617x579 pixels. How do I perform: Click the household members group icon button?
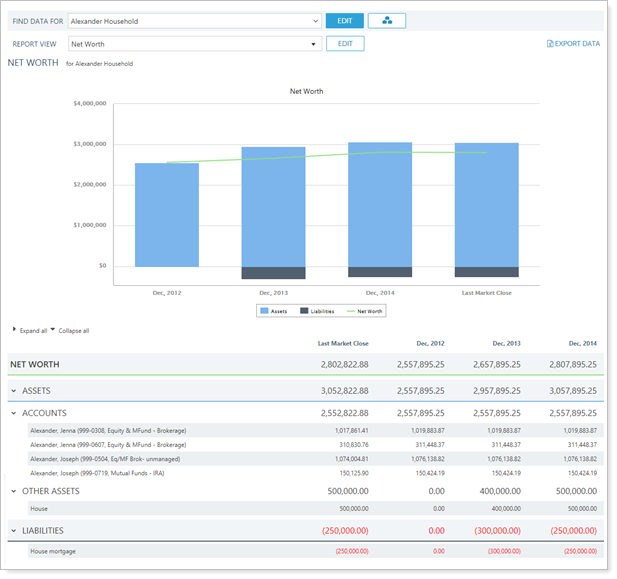coord(386,21)
